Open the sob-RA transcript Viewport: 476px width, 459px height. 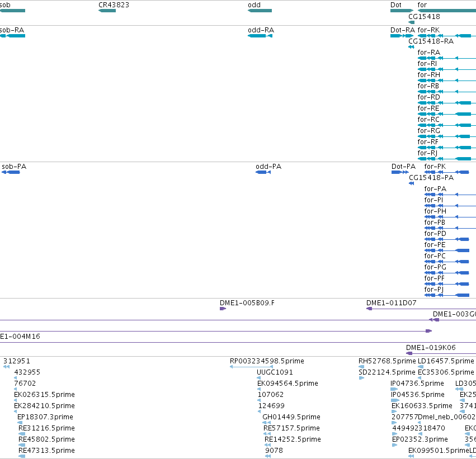coord(12,36)
